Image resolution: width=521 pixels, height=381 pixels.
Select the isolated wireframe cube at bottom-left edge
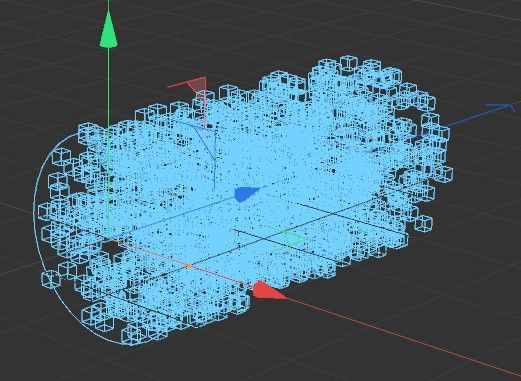click(x=51, y=279)
